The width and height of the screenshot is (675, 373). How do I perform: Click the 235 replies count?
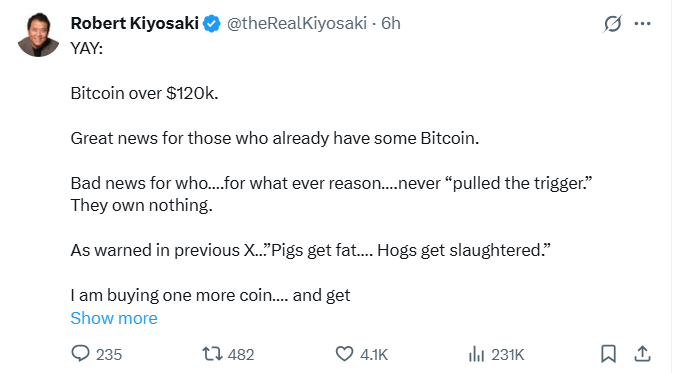[109, 354]
